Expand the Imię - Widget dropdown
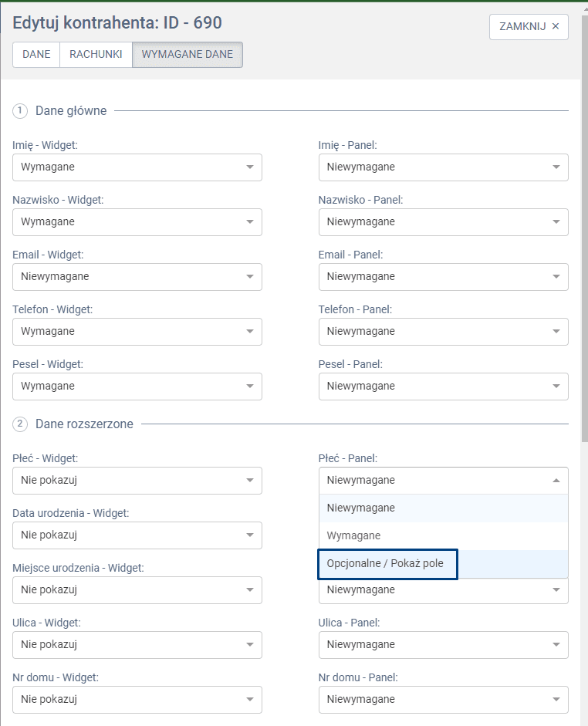 tap(137, 167)
